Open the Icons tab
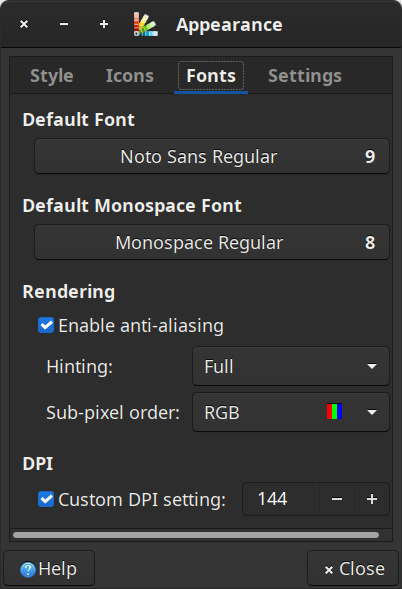402x589 pixels. [130, 76]
